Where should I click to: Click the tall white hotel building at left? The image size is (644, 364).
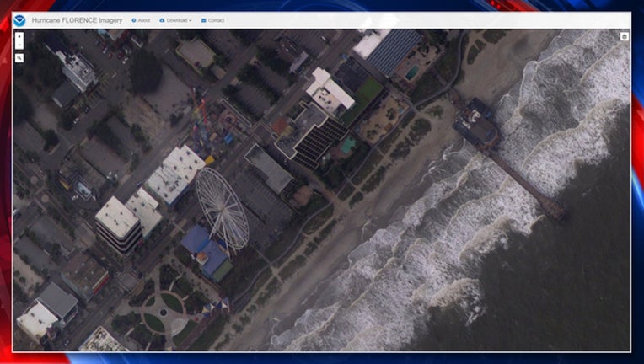pyautogui.click(x=117, y=222)
